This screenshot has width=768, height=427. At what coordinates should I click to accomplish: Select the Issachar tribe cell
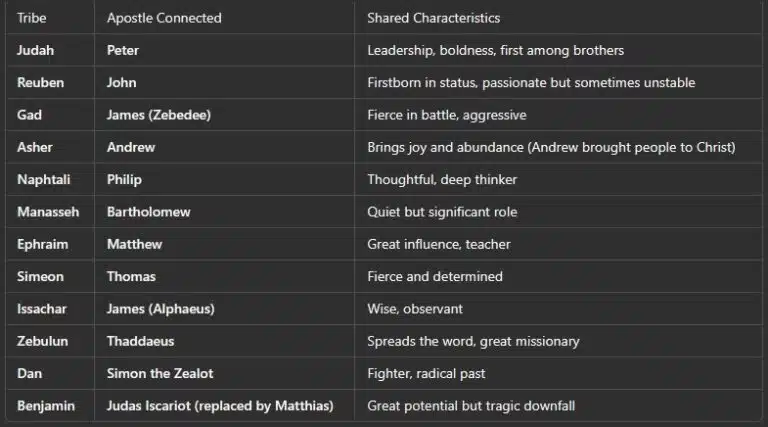42,309
